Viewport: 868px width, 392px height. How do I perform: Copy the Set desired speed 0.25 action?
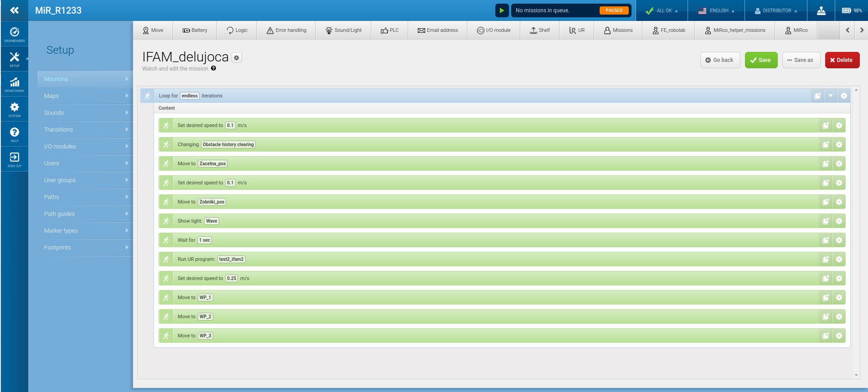tap(826, 278)
